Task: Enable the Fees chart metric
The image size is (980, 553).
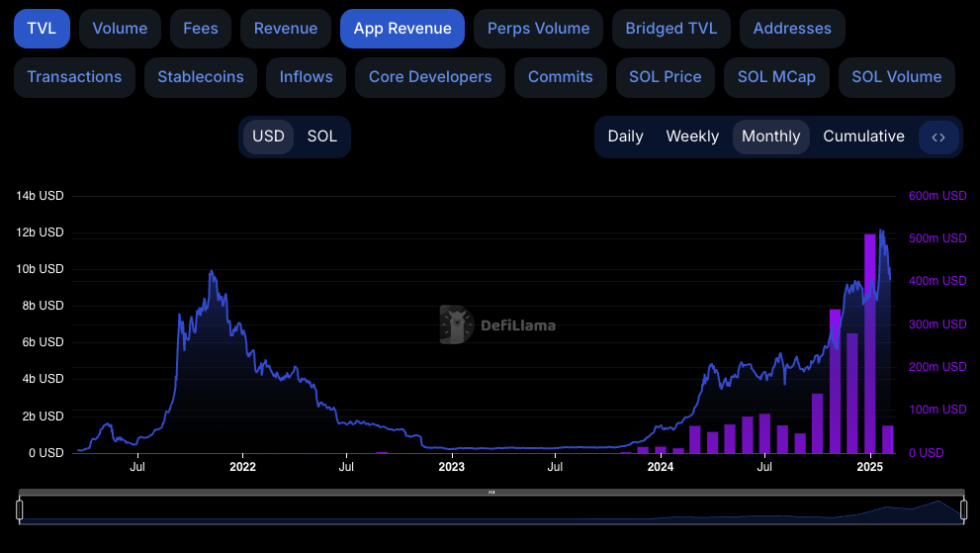Action: [201, 29]
